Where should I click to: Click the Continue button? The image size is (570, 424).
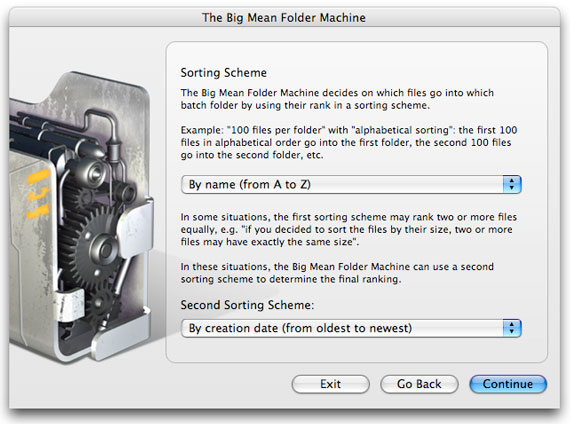coord(508,384)
